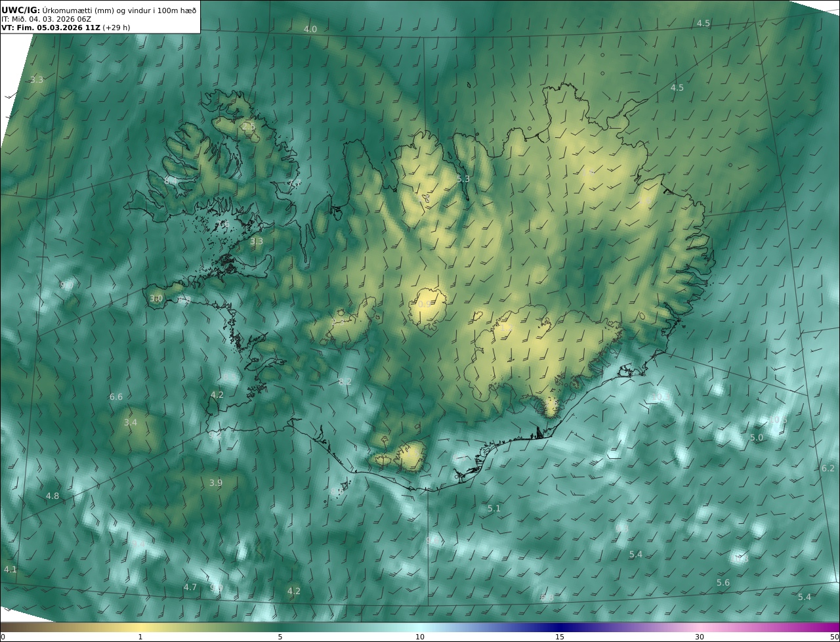The image size is (840, 642).
Task: Click the '4.8' value label on map
Action: [x=52, y=496]
